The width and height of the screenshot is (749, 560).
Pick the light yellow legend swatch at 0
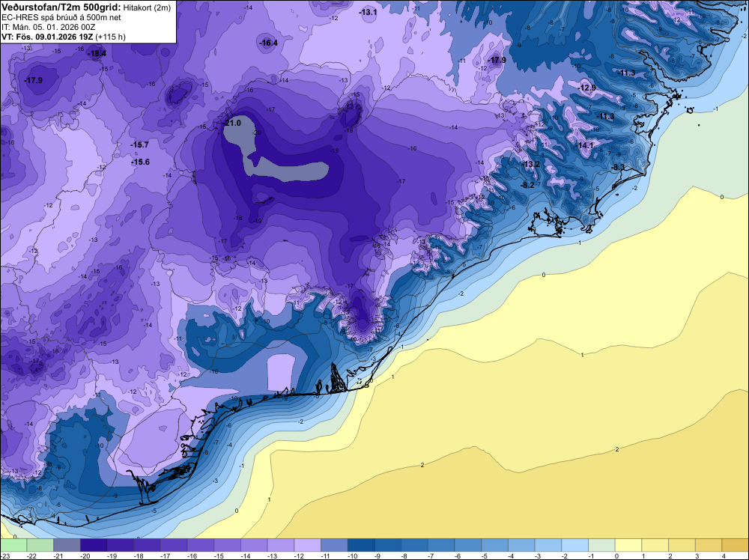(x=628, y=544)
